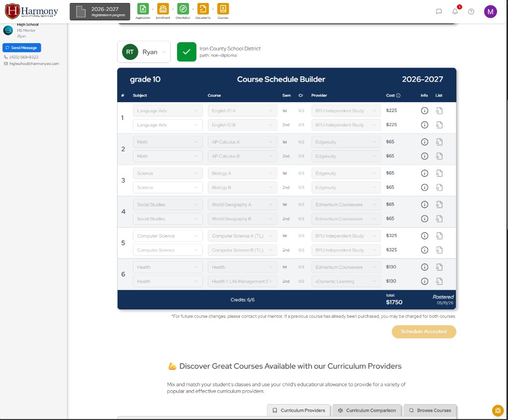Open list icon for English 10 A
The image size is (508, 420).
click(x=440, y=111)
